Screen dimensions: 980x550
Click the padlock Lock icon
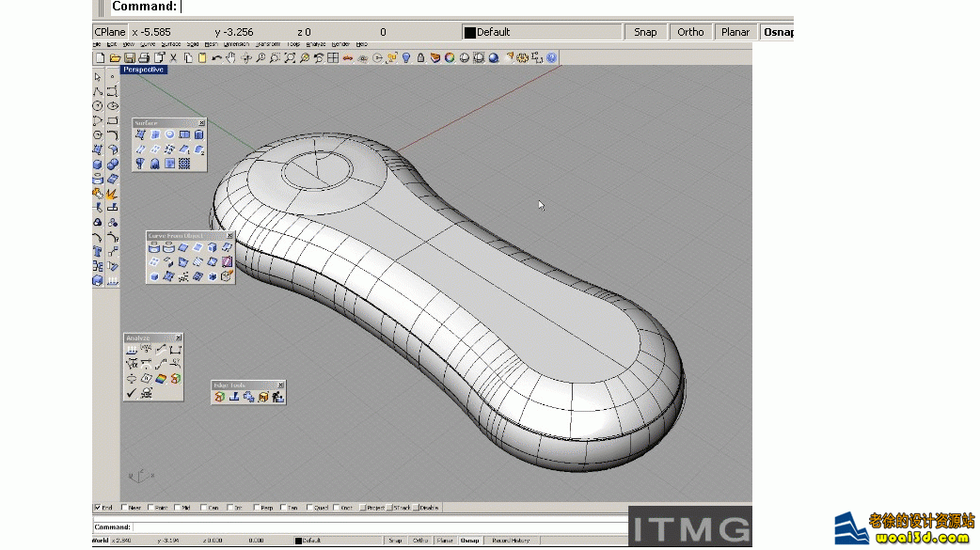click(x=420, y=58)
